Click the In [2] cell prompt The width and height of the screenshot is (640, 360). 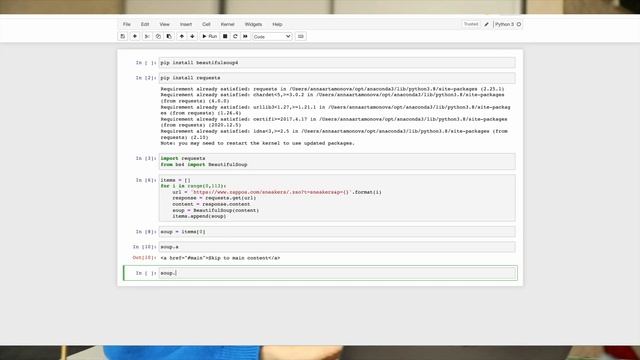click(x=145, y=78)
